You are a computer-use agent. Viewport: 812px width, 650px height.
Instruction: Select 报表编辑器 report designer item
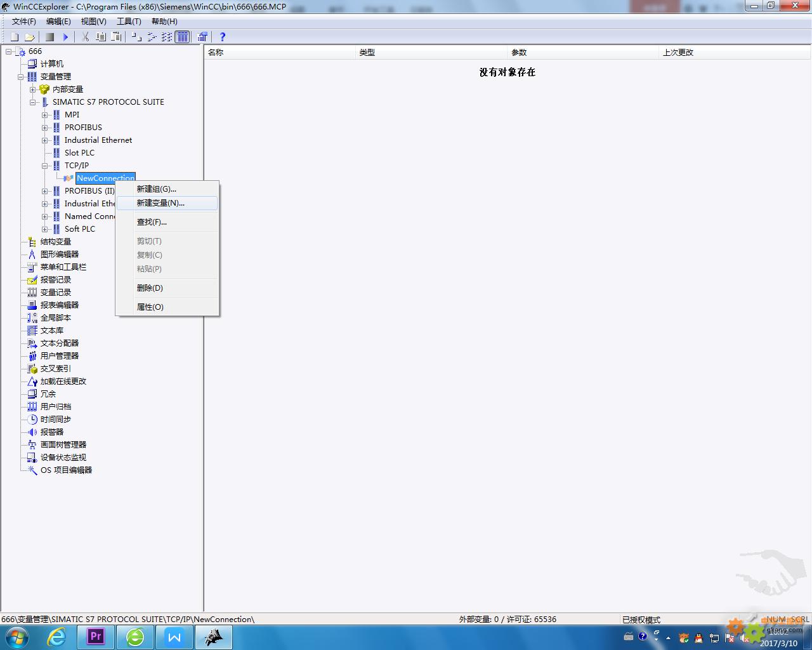pyautogui.click(x=59, y=305)
